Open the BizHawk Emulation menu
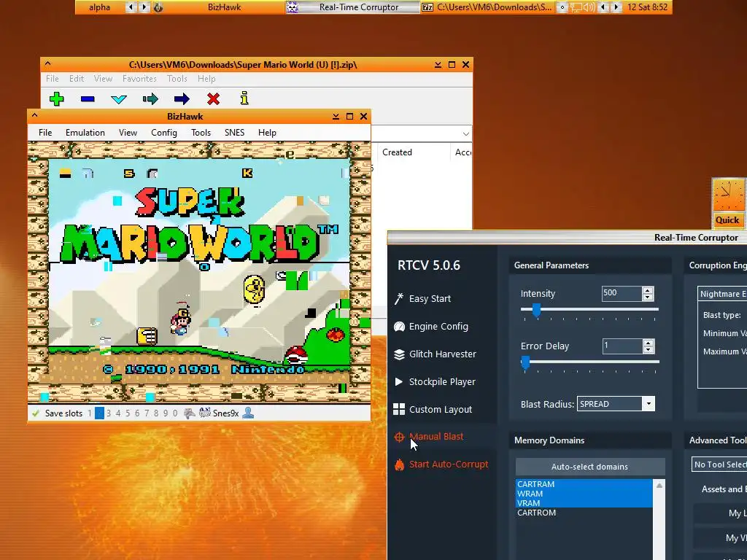747x560 pixels. coord(85,133)
